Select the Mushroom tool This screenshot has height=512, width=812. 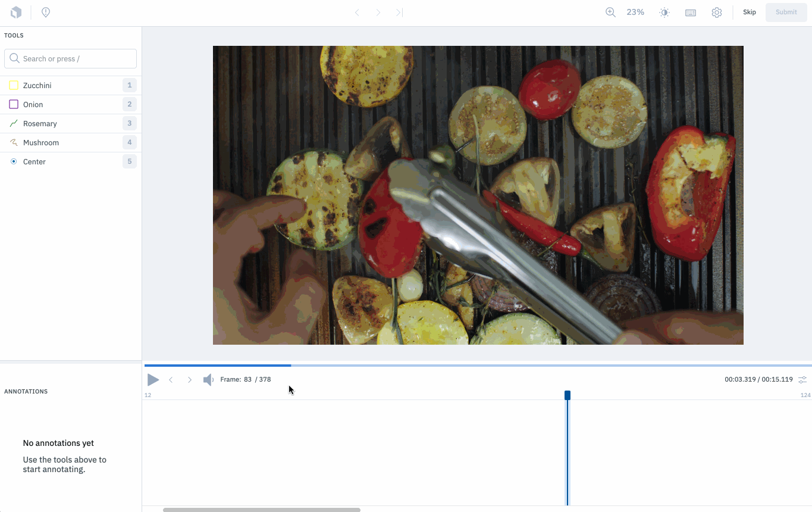pos(71,142)
